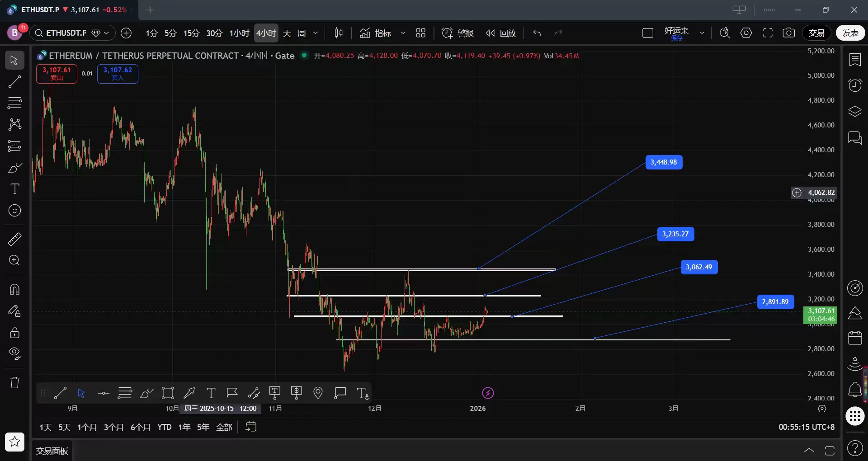Take a chart snapshot with camera
Screen dimensions: 868x461
point(789,33)
